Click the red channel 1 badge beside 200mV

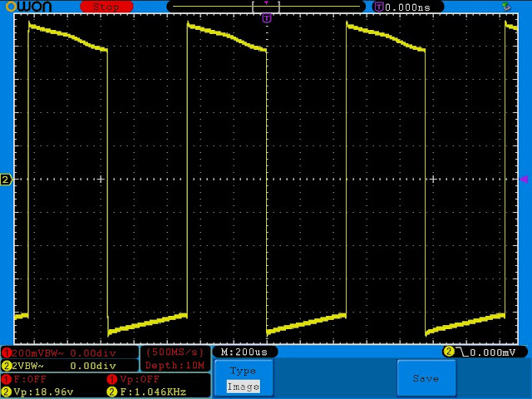coord(6,353)
